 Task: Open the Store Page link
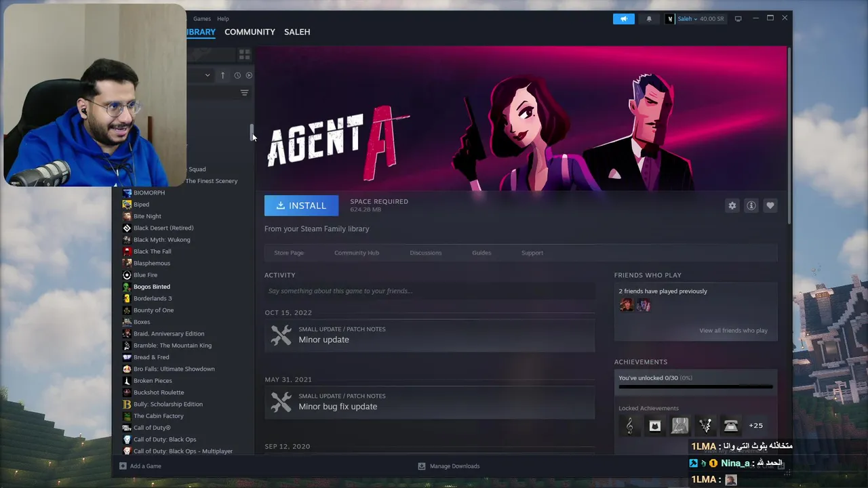tap(289, 253)
